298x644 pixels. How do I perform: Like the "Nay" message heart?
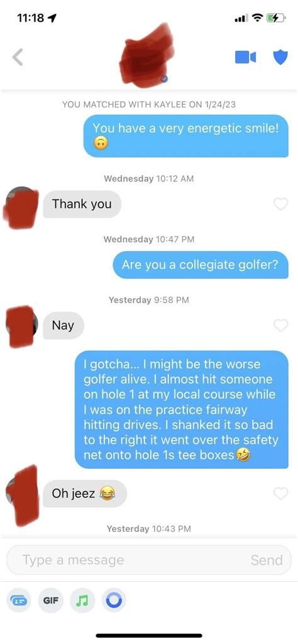(281, 325)
